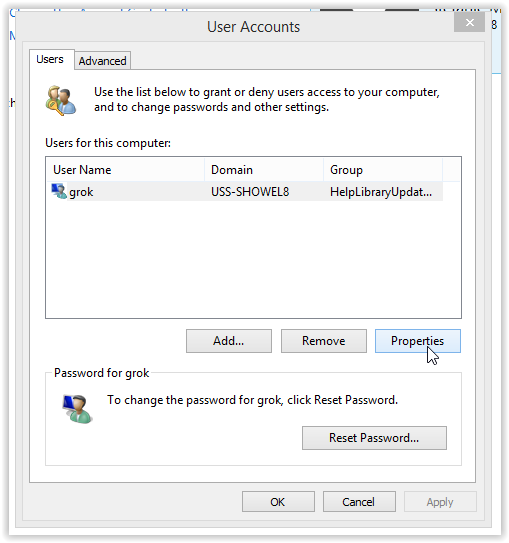509x543 pixels.
Task: Click the greyed Apply button
Action: (x=440, y=501)
